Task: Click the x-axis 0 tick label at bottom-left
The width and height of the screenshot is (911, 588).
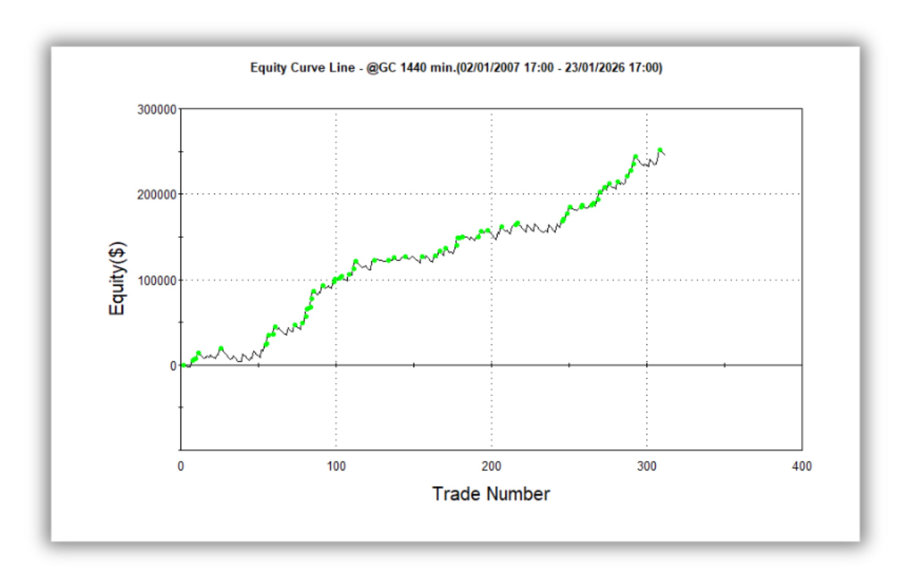Action: point(181,466)
